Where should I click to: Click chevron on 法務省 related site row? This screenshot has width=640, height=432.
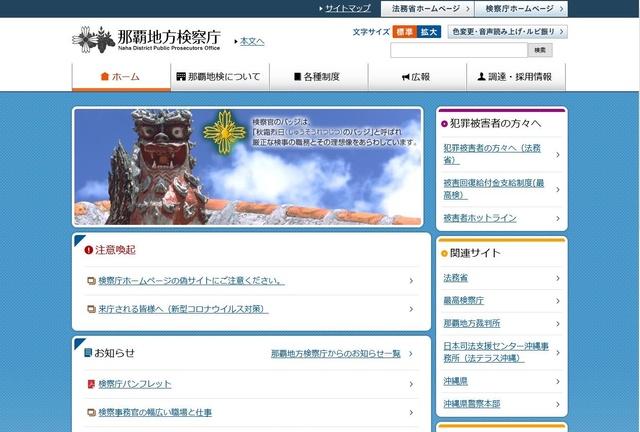(x=558, y=278)
